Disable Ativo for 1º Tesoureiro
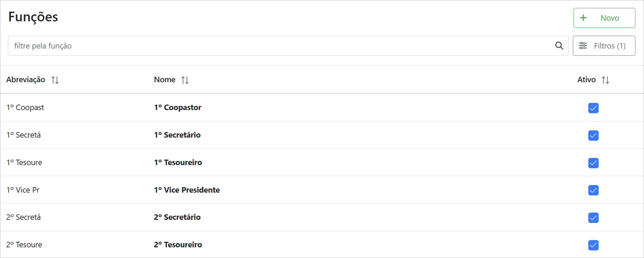The height and width of the screenshot is (258, 644). coord(593,163)
